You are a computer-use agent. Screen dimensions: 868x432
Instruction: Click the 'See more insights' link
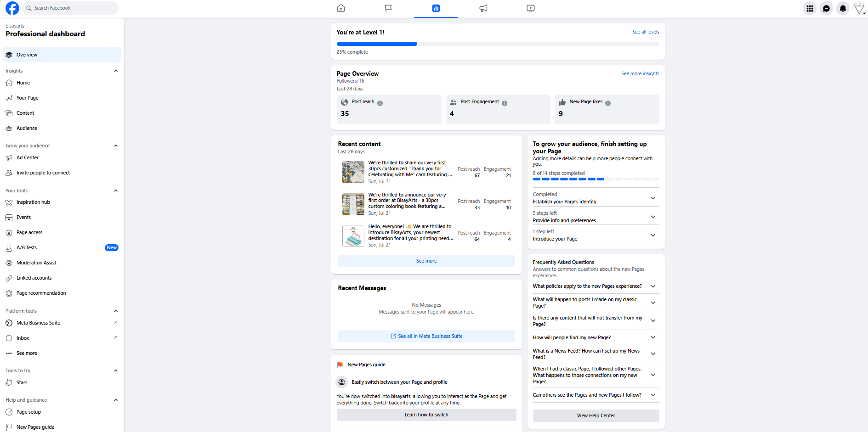pyautogui.click(x=640, y=73)
